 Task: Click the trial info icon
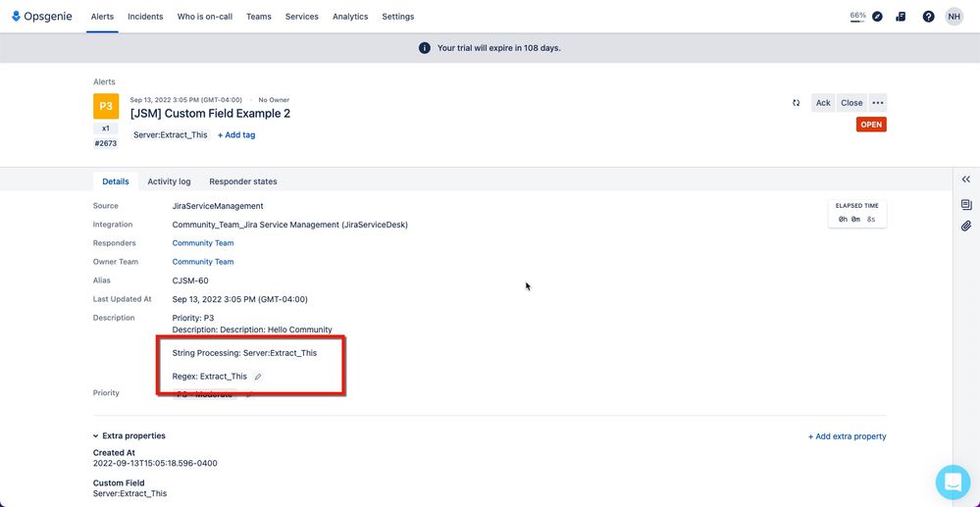click(x=425, y=47)
